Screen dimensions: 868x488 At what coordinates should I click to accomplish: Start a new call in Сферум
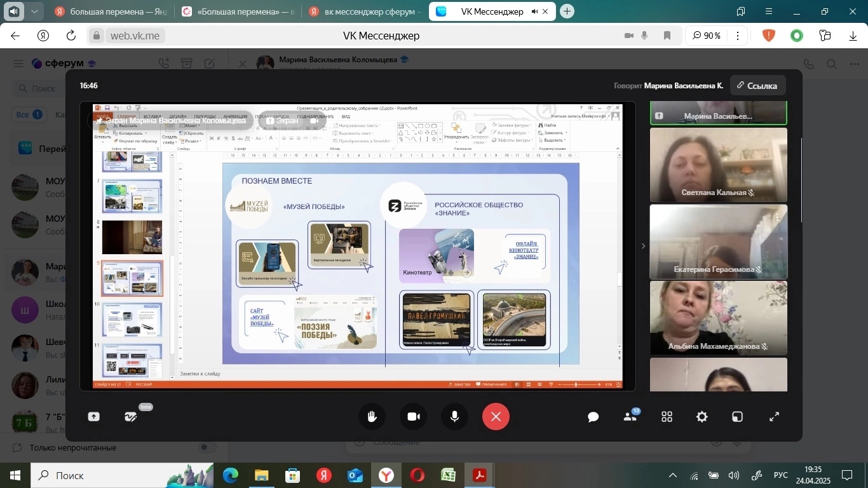point(164,64)
